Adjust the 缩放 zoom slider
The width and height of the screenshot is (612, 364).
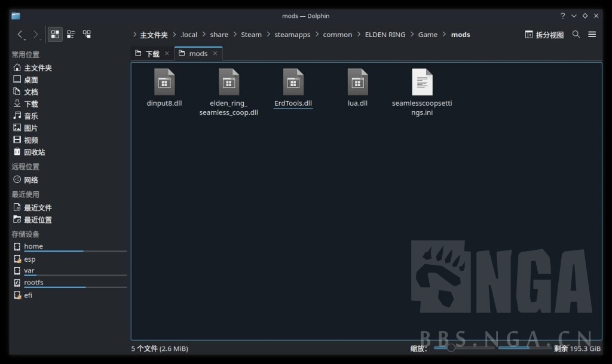pos(451,347)
